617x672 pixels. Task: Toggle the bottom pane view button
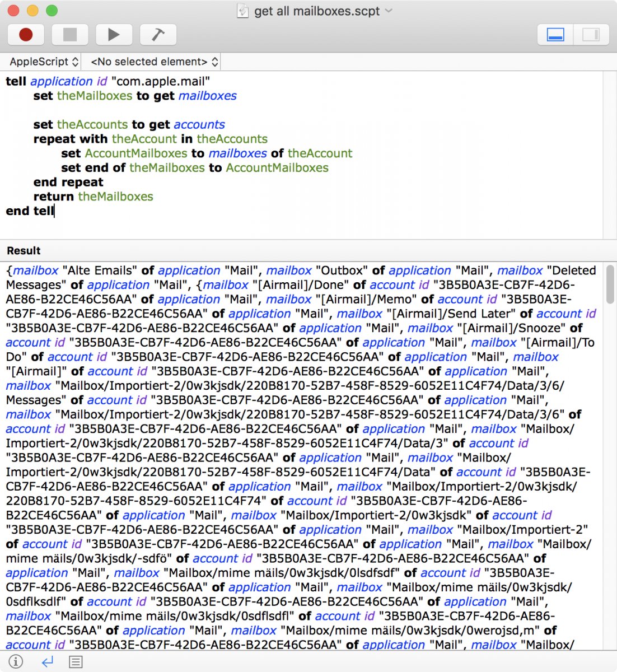pos(555,35)
